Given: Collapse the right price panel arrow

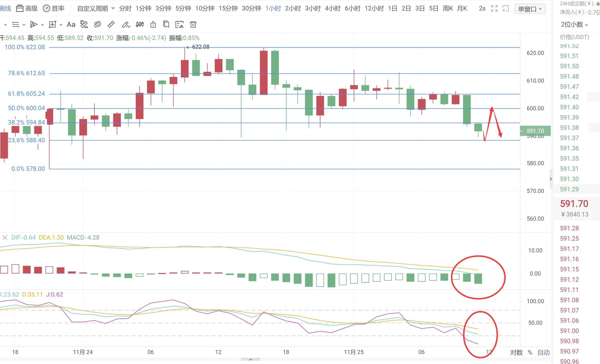Looking at the screenshot, I should (551, 179).
